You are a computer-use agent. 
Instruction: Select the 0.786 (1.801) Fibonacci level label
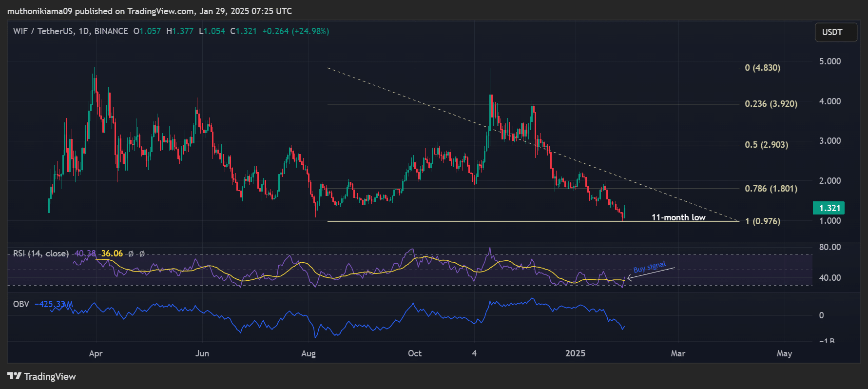point(771,189)
